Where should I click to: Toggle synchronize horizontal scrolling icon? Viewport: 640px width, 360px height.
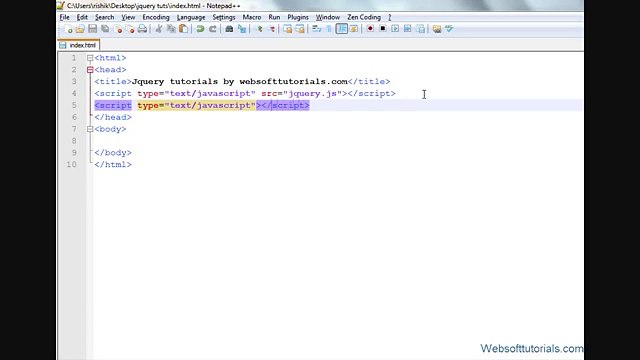coord(300,29)
